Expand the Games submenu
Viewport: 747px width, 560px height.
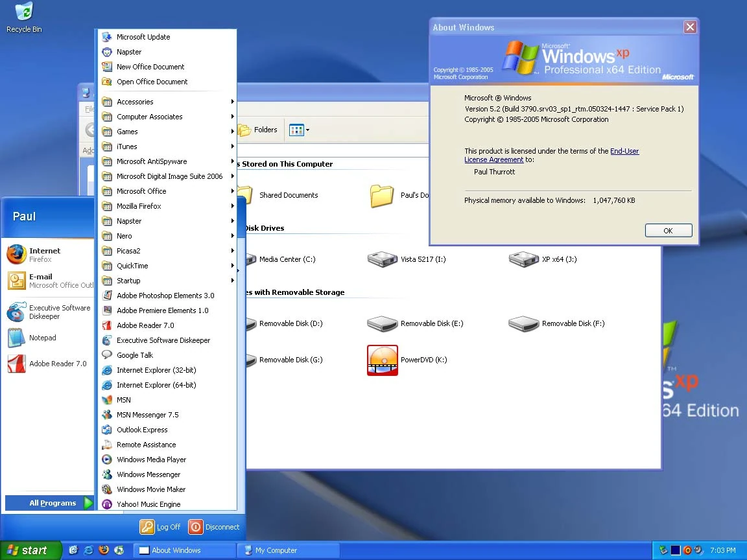click(x=127, y=132)
